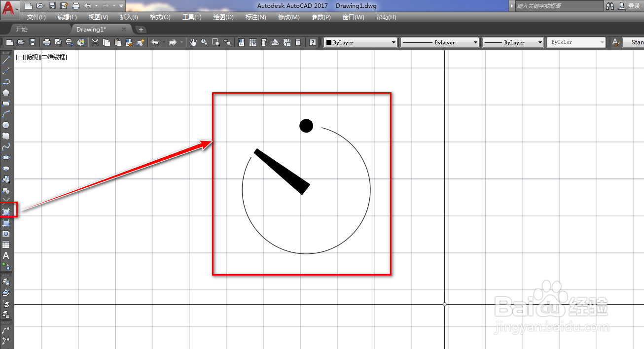This screenshot has height=349, width=644.
Task: Undo using the quick access toolbar arrow
Action: pos(88,6)
